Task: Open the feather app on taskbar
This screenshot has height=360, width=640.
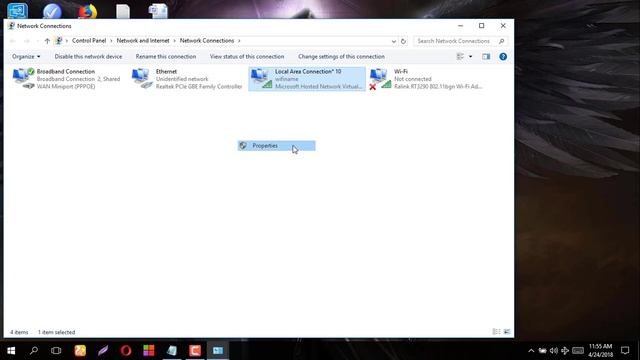Action: (103, 350)
